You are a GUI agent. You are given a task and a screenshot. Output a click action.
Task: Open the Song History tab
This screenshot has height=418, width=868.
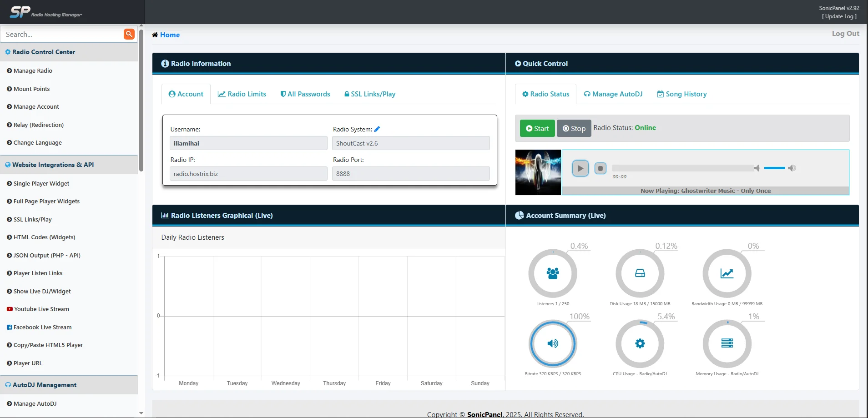[682, 94]
